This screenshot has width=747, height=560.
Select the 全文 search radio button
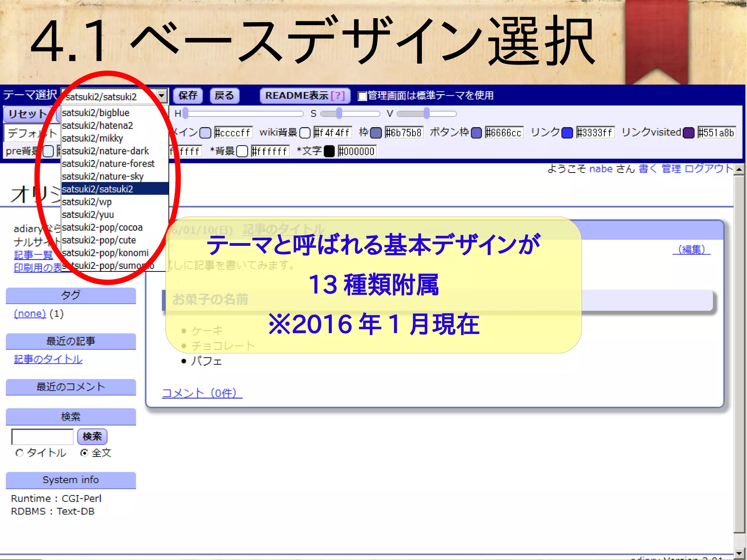pos(84,453)
